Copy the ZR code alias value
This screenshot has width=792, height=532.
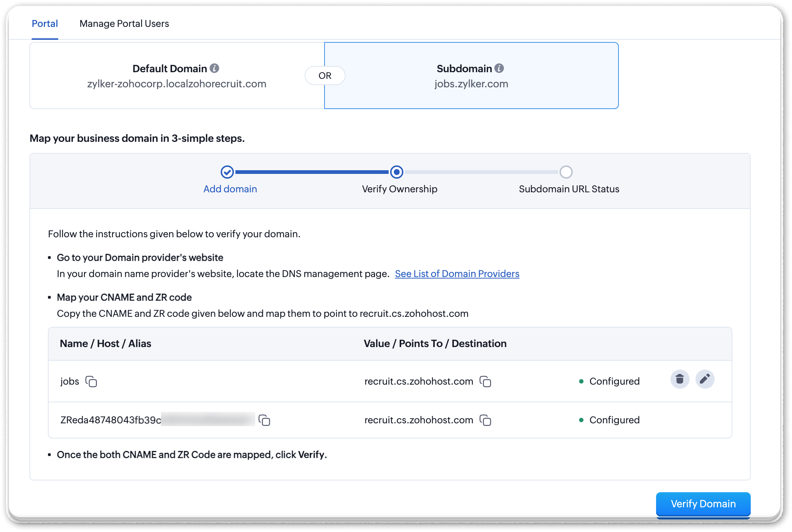coord(264,420)
